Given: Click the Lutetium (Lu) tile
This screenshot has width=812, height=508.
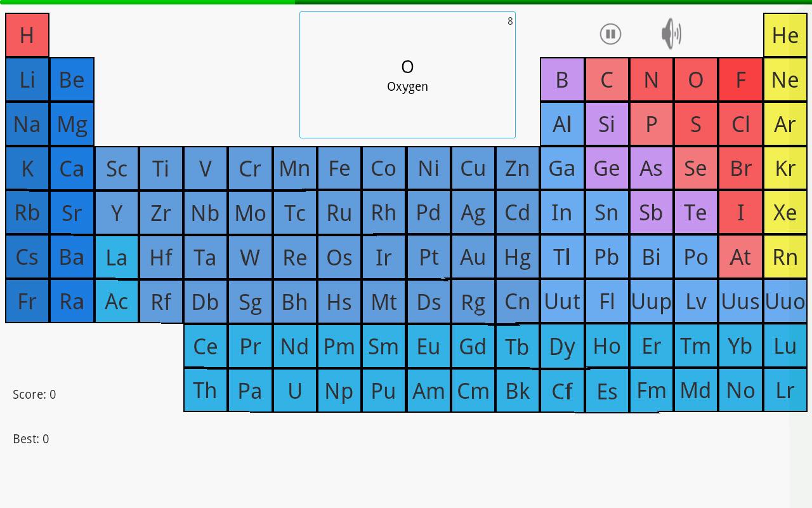Looking at the screenshot, I should tap(785, 346).
